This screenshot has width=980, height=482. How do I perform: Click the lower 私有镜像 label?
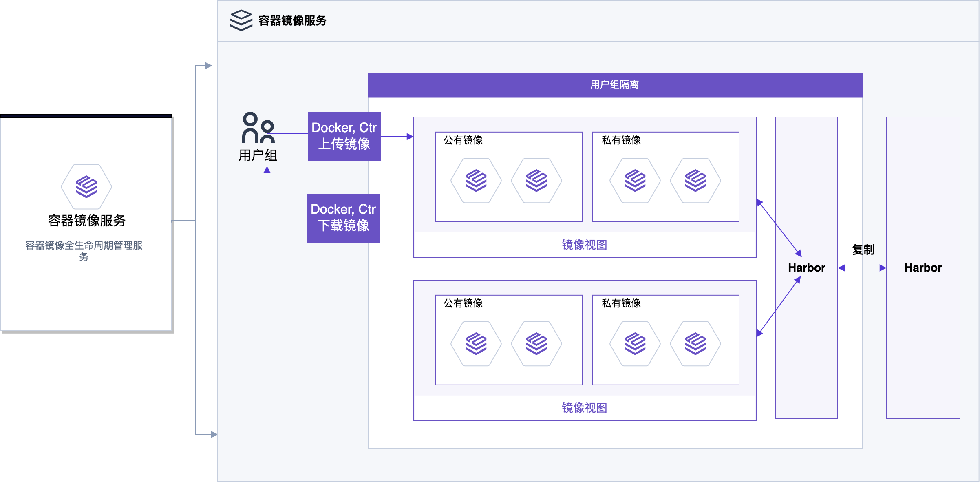pos(621,303)
